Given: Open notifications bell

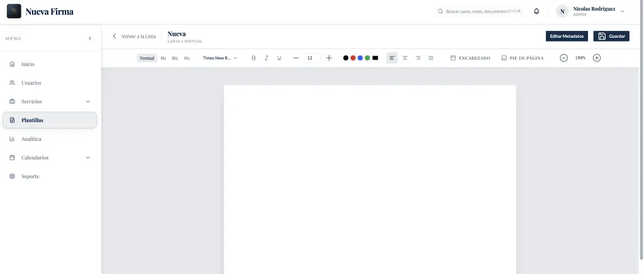Looking at the screenshot, I should click(x=536, y=11).
